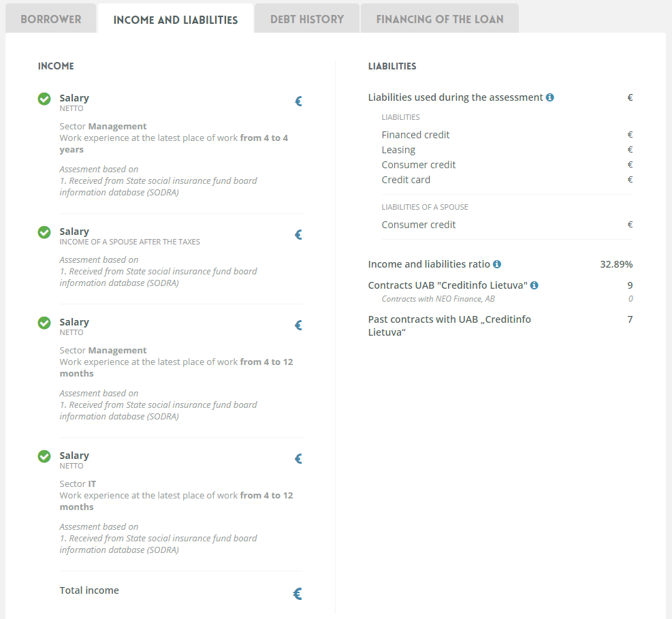Image resolution: width=672 pixels, height=619 pixels.
Task: Click euro icon next to Total income
Action: click(298, 594)
